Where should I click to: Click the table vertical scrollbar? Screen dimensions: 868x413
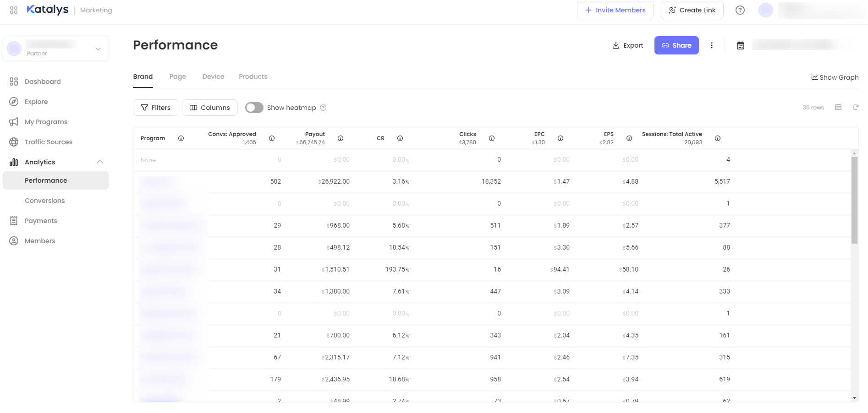tap(854, 201)
